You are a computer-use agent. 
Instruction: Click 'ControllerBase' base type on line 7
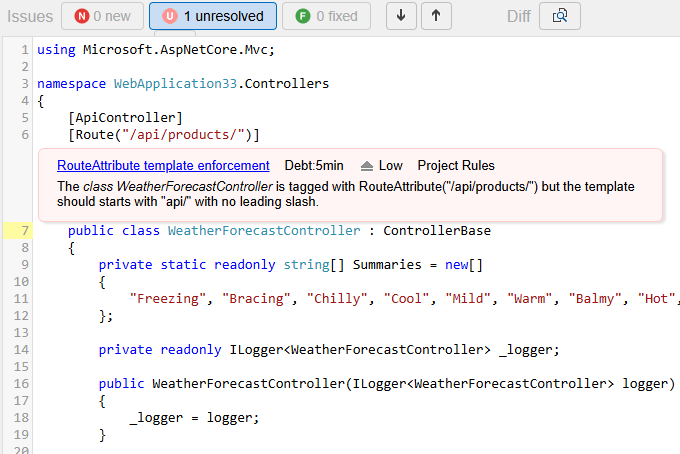(x=437, y=231)
